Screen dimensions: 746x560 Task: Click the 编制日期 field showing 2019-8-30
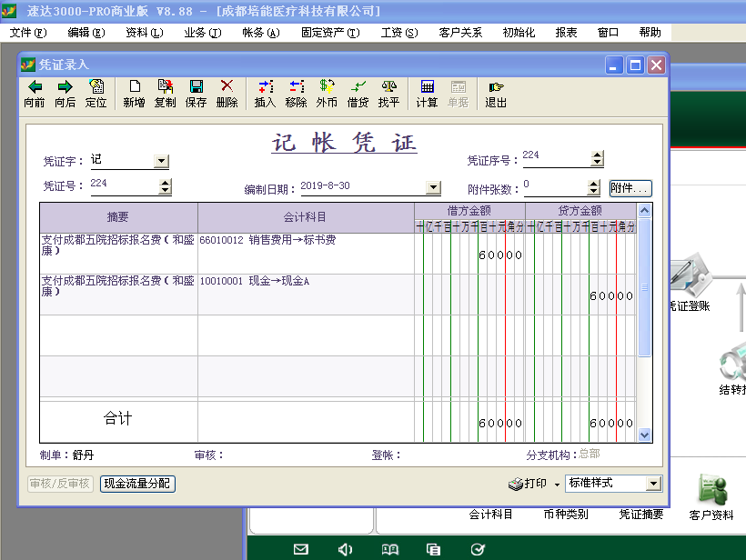coord(363,186)
